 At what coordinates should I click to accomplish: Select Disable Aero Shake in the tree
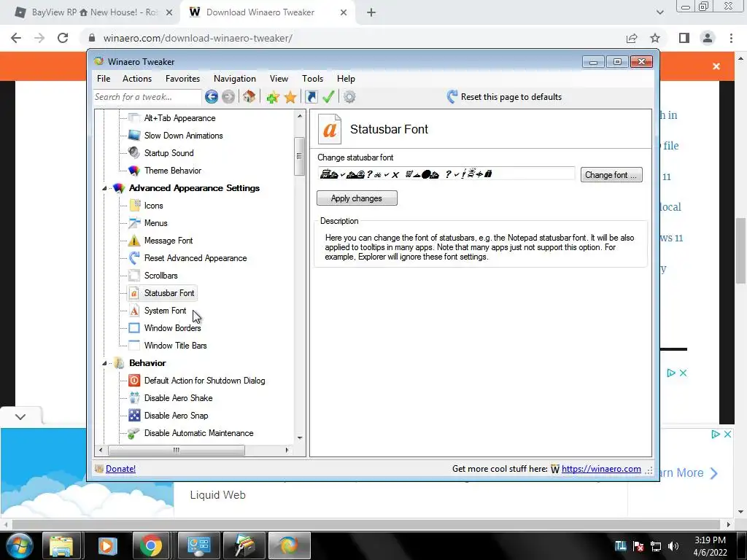pos(178,398)
